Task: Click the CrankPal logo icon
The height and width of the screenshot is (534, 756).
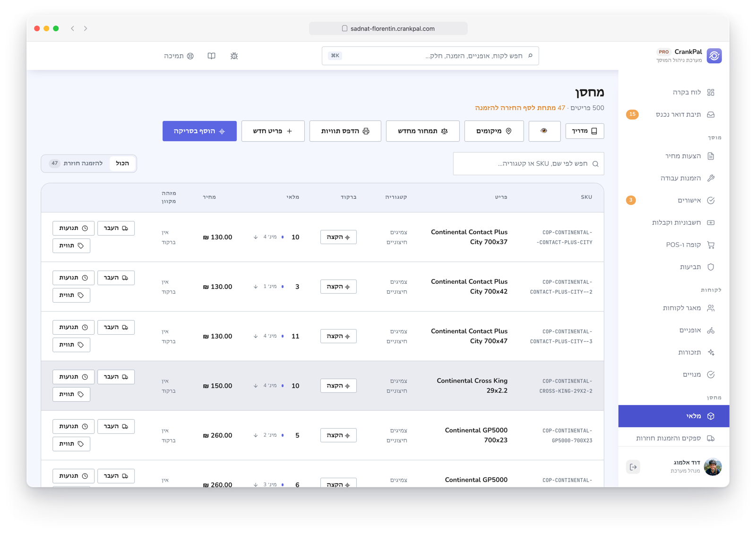Action: click(714, 56)
